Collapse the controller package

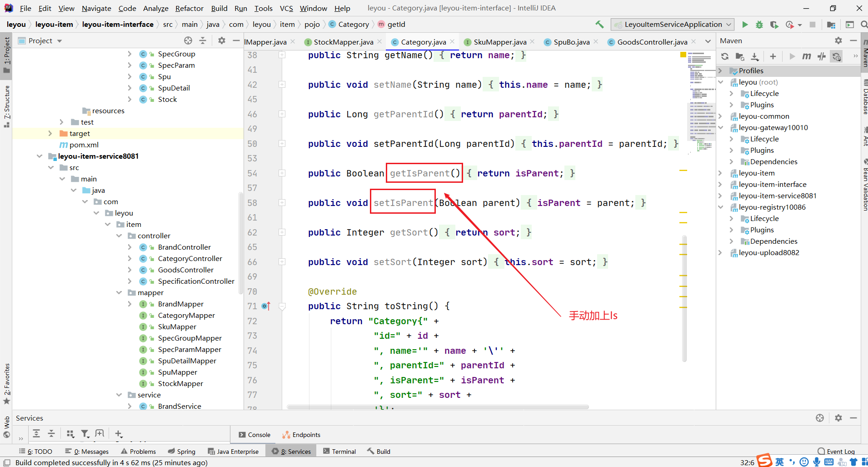(x=119, y=236)
